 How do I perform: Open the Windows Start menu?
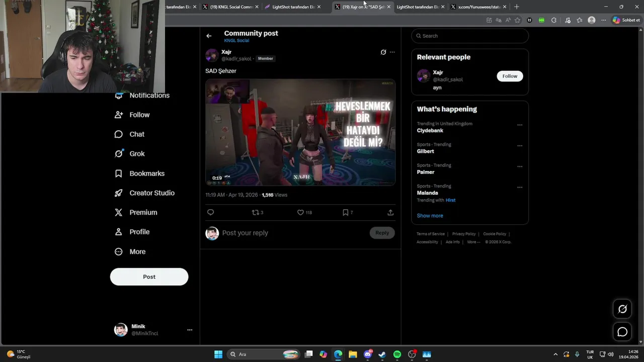[218, 354]
